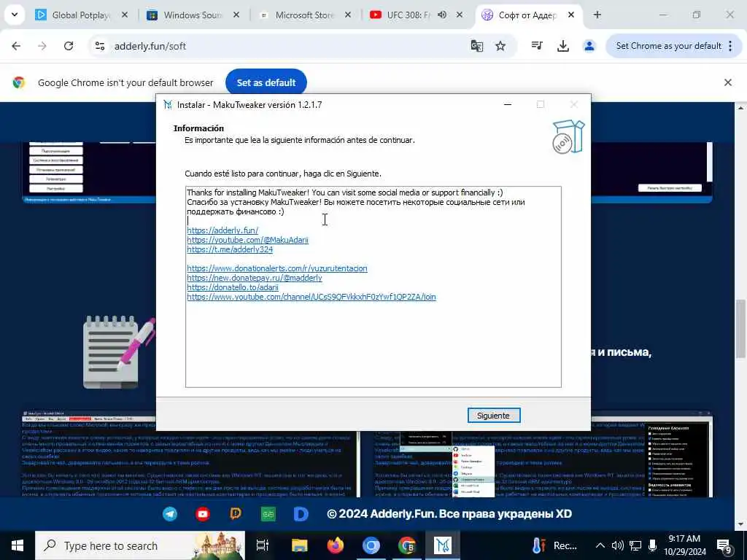Viewport: 747px width, 560px height.
Task: Open the clock showing 9:17 AM
Action: (684, 545)
